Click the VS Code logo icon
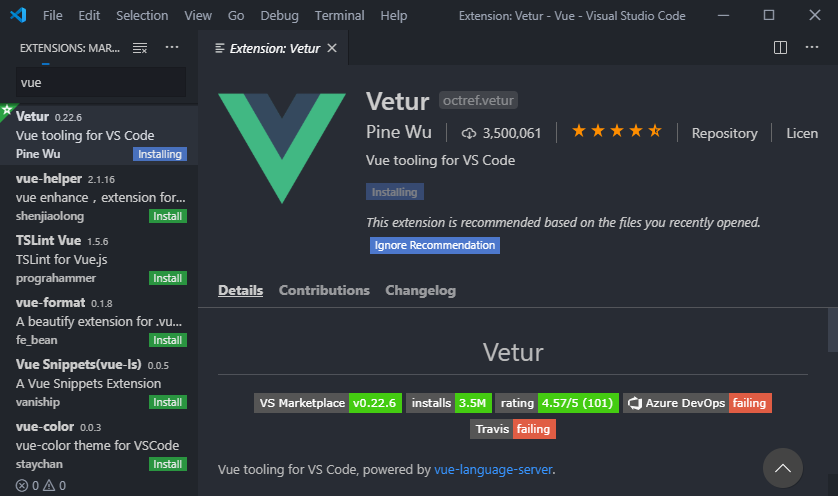838x496 pixels. click(x=18, y=15)
